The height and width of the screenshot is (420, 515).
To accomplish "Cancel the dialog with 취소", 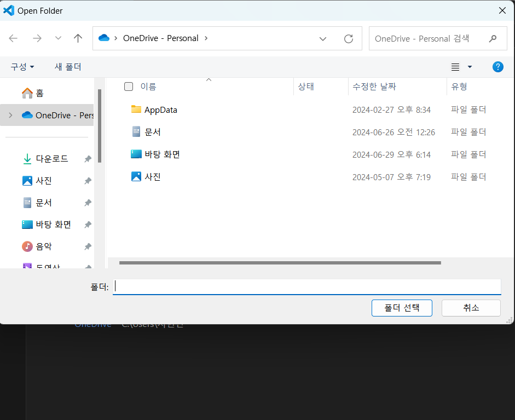I will [x=471, y=308].
